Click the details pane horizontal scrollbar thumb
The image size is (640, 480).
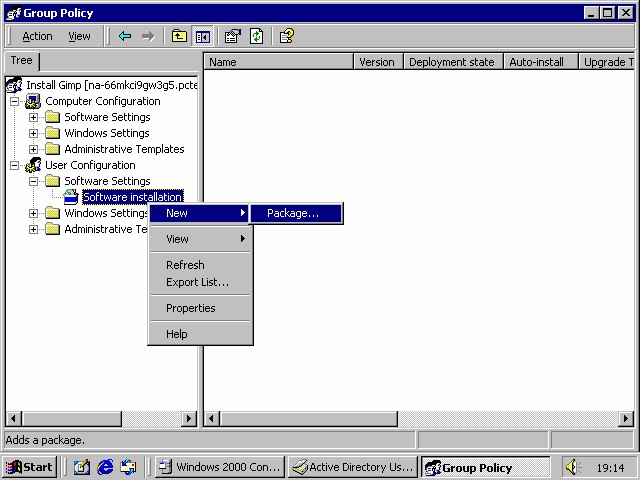[309, 418]
